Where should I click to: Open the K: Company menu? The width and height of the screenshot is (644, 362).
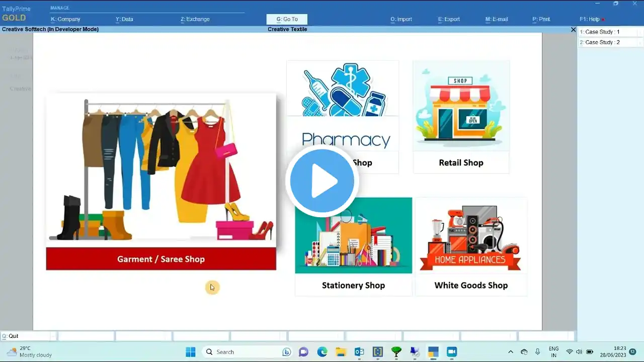(65, 19)
